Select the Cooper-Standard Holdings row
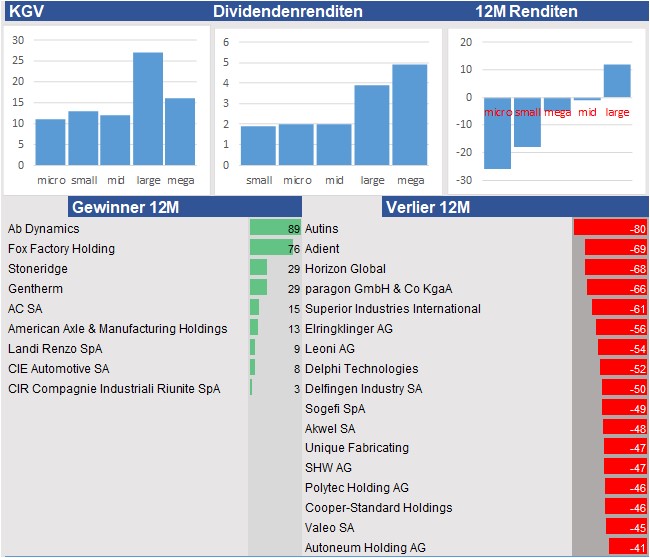650x558 pixels. click(x=476, y=507)
